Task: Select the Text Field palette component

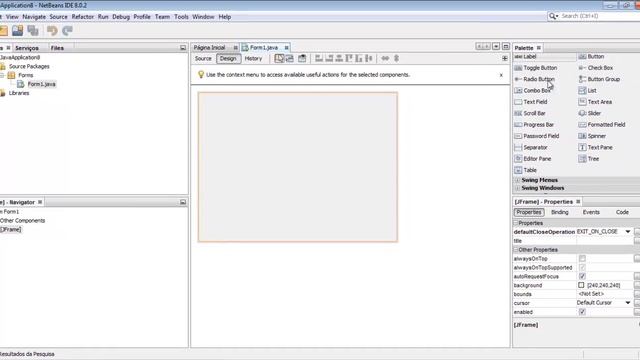Action: 531,102
